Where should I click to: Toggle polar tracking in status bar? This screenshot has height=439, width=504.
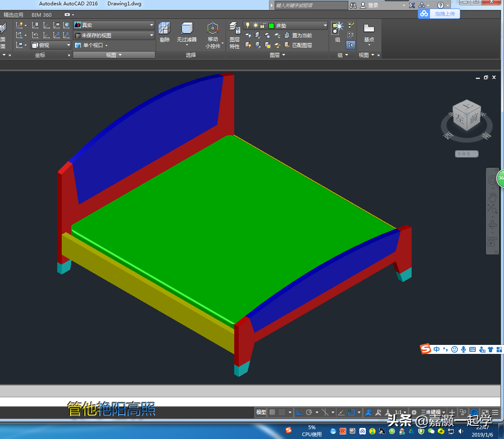click(309, 412)
